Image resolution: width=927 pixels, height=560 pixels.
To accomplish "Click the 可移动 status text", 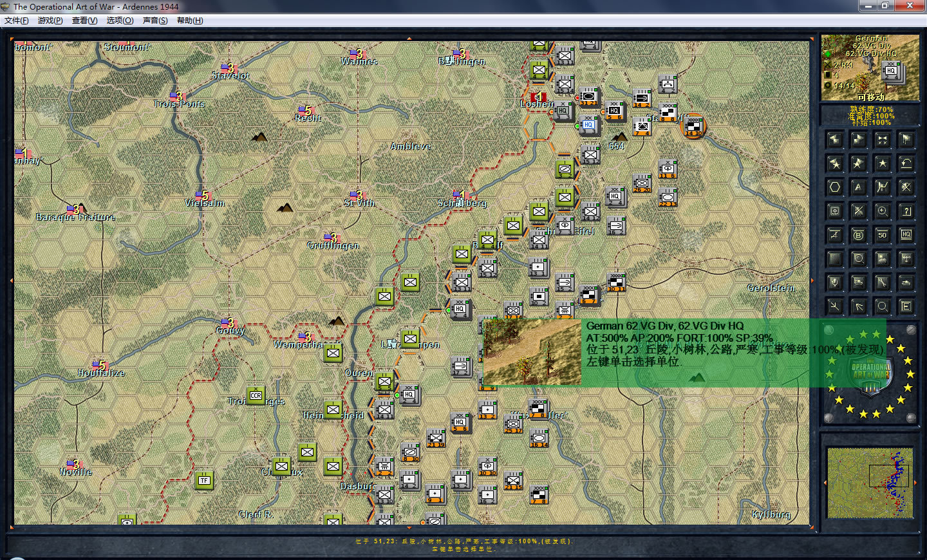I will 870,97.
